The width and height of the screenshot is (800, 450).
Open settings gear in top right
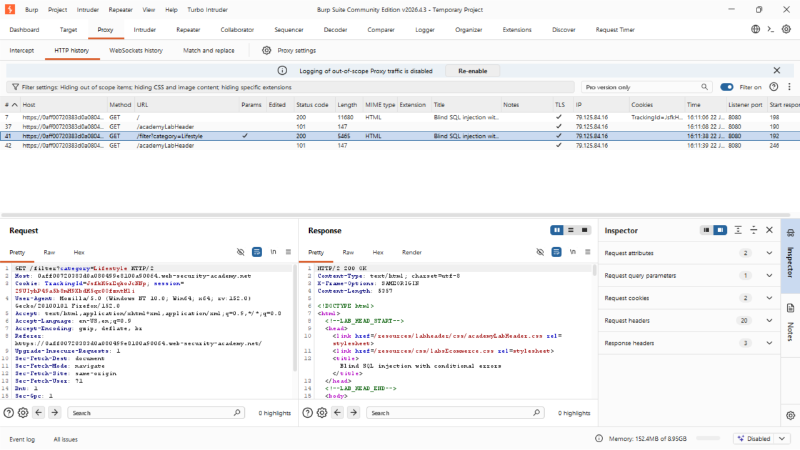(786, 29)
